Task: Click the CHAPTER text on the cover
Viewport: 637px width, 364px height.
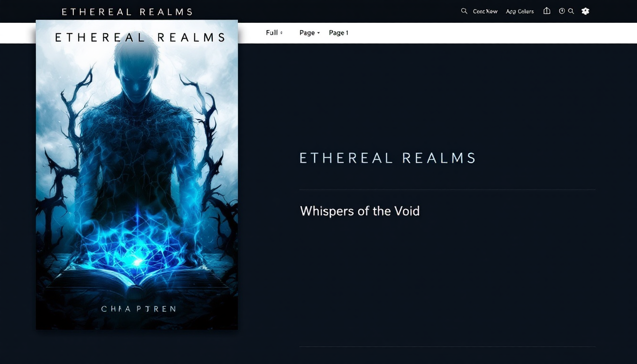Action: 138,309
